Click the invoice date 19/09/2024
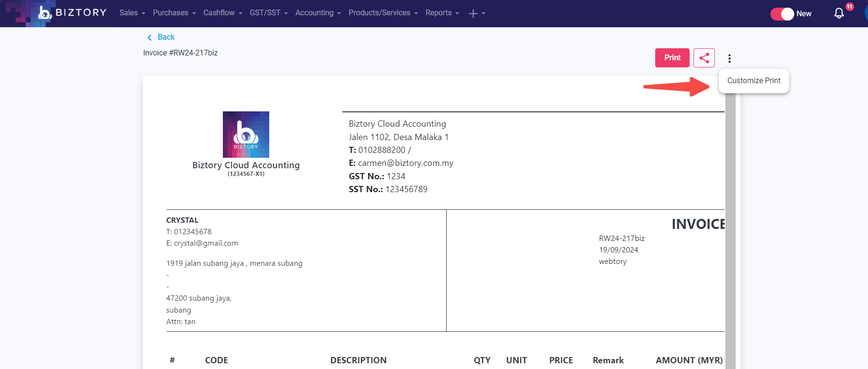Image resolution: width=868 pixels, height=369 pixels. (x=618, y=250)
